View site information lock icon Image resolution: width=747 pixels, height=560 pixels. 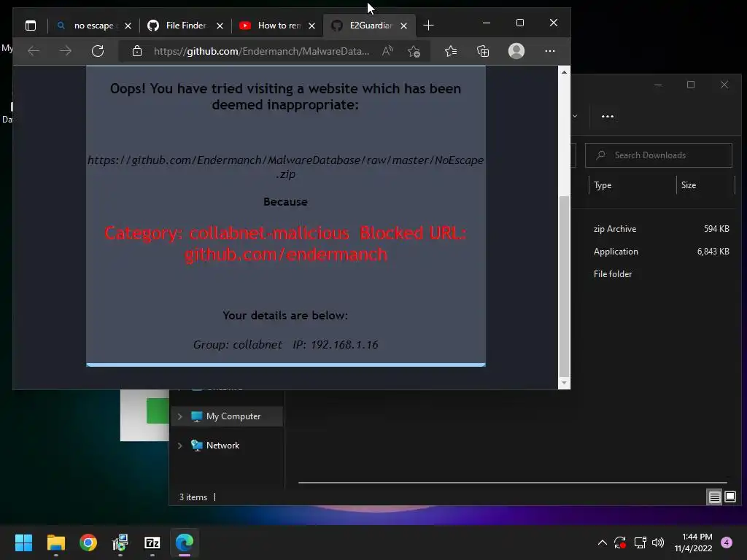(x=136, y=51)
